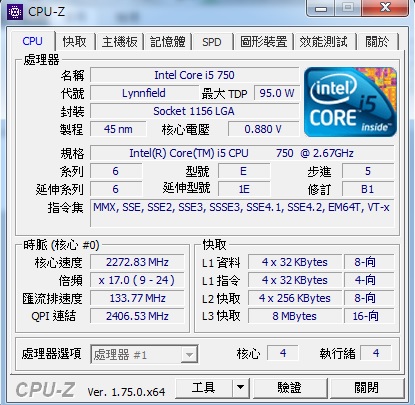Click the CPU-Z app icon in title bar

pyautogui.click(x=14, y=12)
